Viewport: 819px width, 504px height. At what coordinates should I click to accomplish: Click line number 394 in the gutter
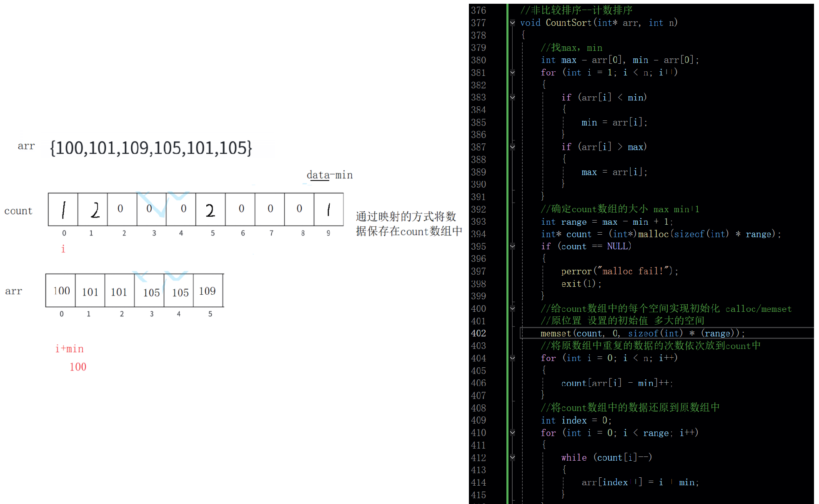point(478,234)
